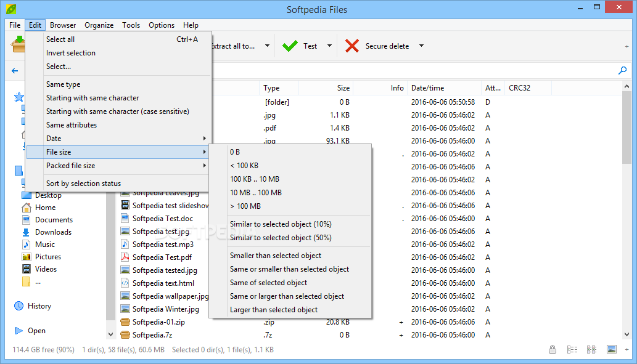Image resolution: width=637 pixels, height=364 pixels.
Task: Switch to icons grid view icon
Action: coord(591,349)
